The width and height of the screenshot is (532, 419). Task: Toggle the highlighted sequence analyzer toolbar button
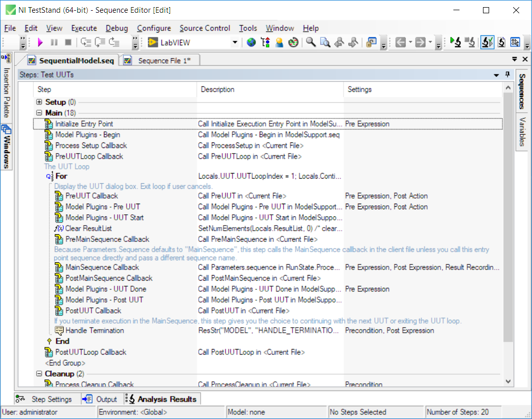[x=487, y=42]
